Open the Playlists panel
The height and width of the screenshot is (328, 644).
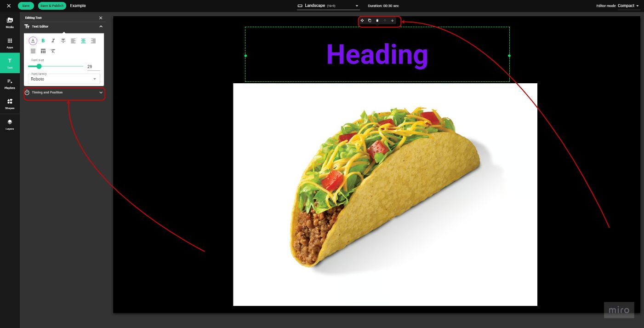coord(10,84)
